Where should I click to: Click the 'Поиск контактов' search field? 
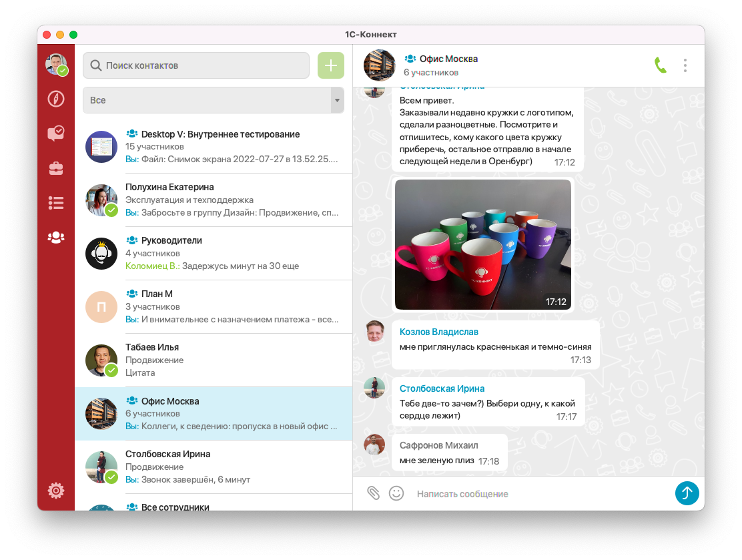pyautogui.click(x=196, y=65)
